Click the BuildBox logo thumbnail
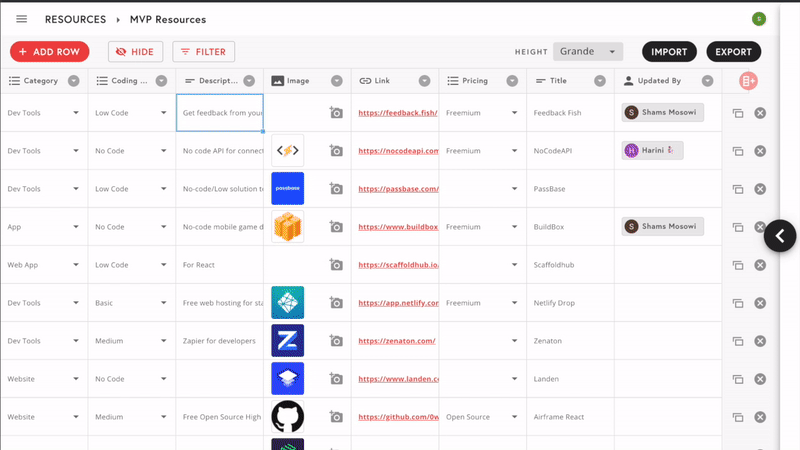This screenshot has height=450, width=800. (x=288, y=227)
